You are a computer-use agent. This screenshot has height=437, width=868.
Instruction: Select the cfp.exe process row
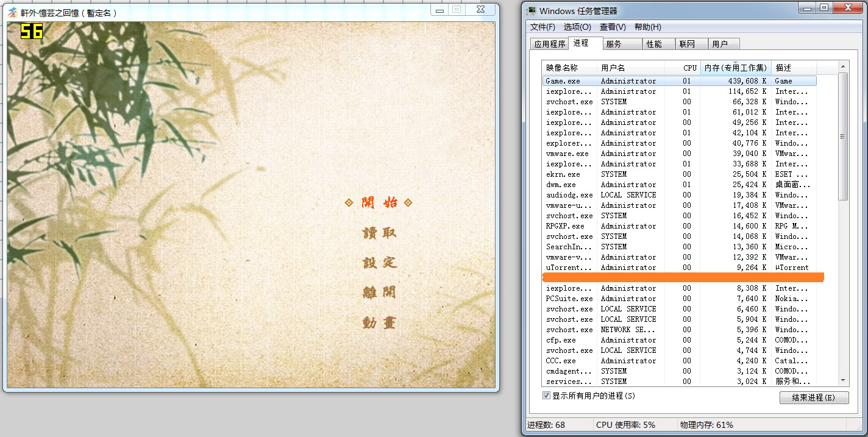coord(679,340)
